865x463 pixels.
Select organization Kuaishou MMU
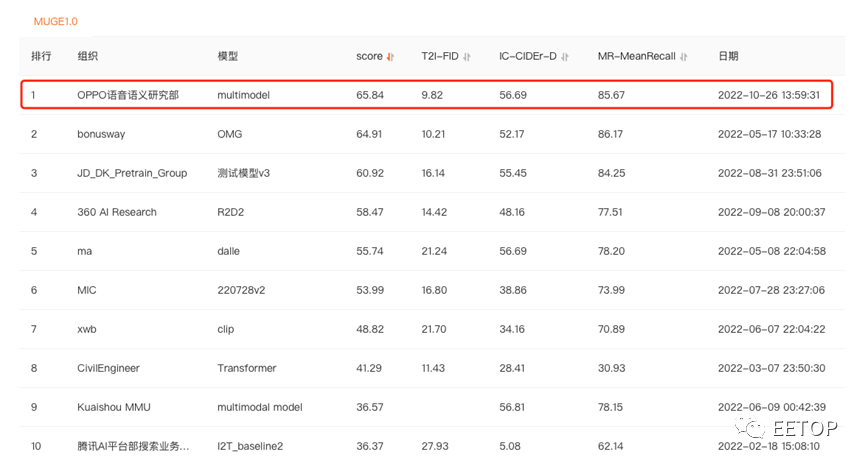114,407
